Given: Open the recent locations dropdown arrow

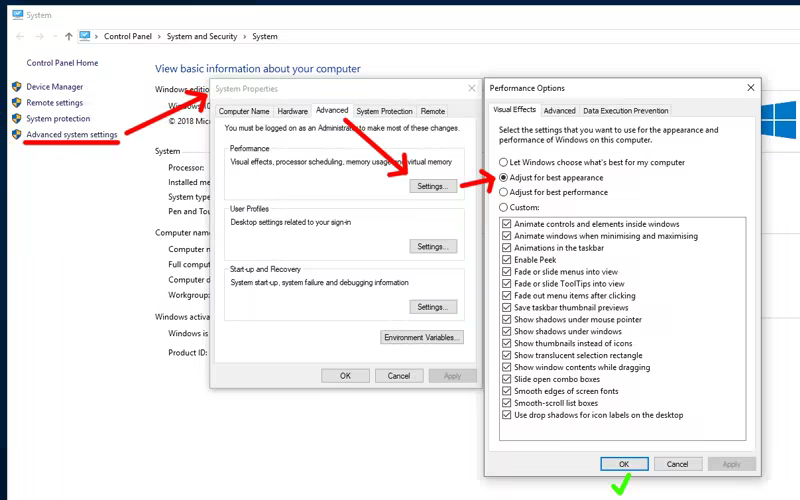Looking at the screenshot, I should (54, 37).
